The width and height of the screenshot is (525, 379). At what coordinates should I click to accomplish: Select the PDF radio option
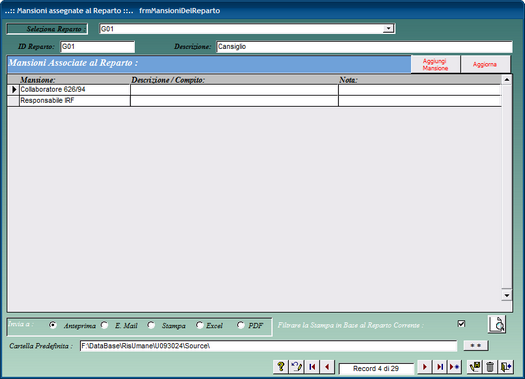coord(240,325)
